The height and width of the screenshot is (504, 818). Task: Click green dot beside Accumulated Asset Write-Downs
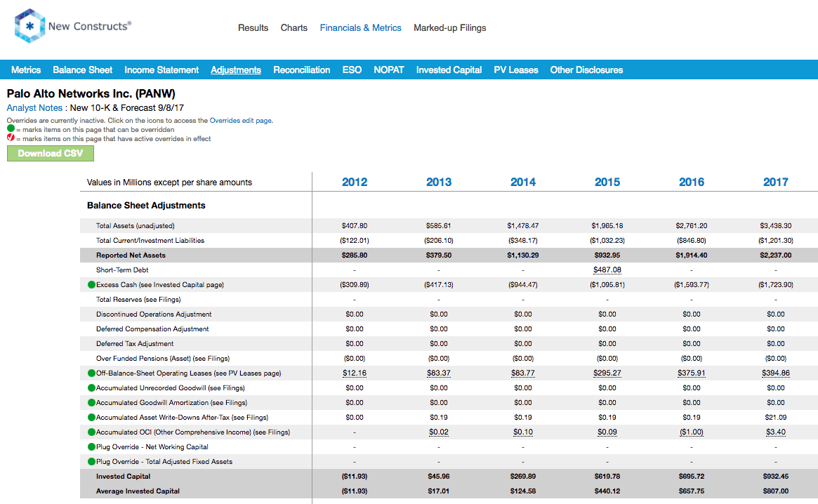(91, 418)
